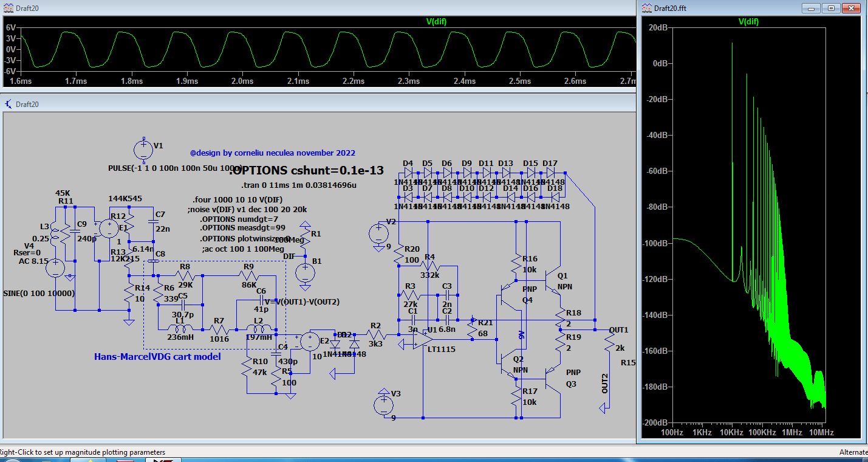
Task: Click the .OPTIONS cshunt directive
Action: [307, 171]
